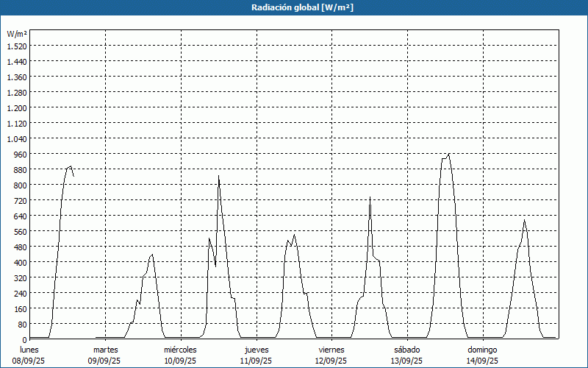Click the 14/09/25 date under domingo
The height and width of the screenshot is (368, 588).
[x=482, y=361]
